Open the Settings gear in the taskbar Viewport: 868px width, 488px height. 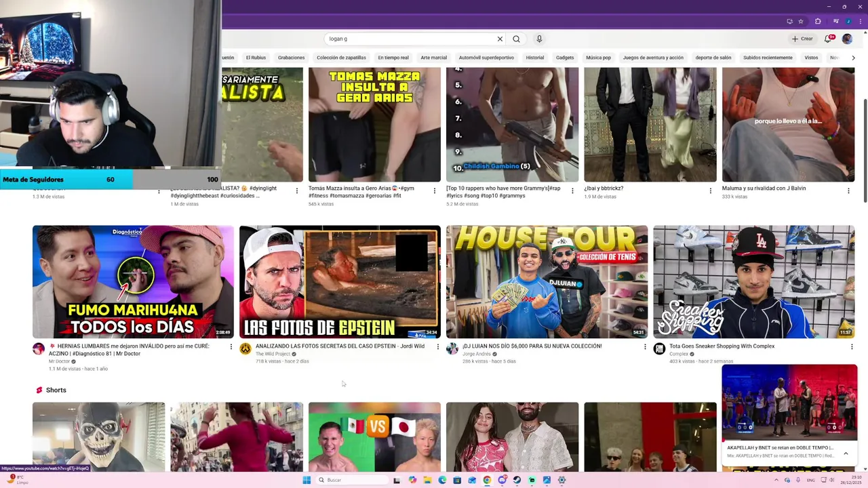coord(561,480)
